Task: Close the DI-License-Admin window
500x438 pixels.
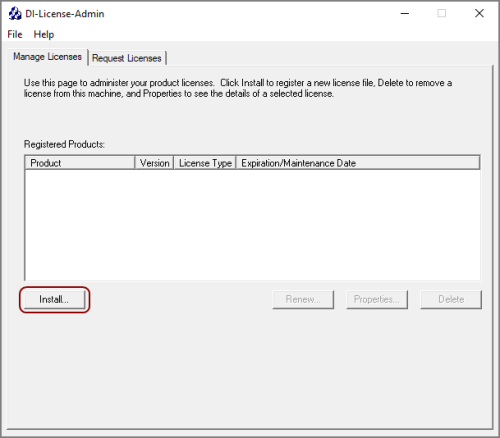Action: coord(479,13)
